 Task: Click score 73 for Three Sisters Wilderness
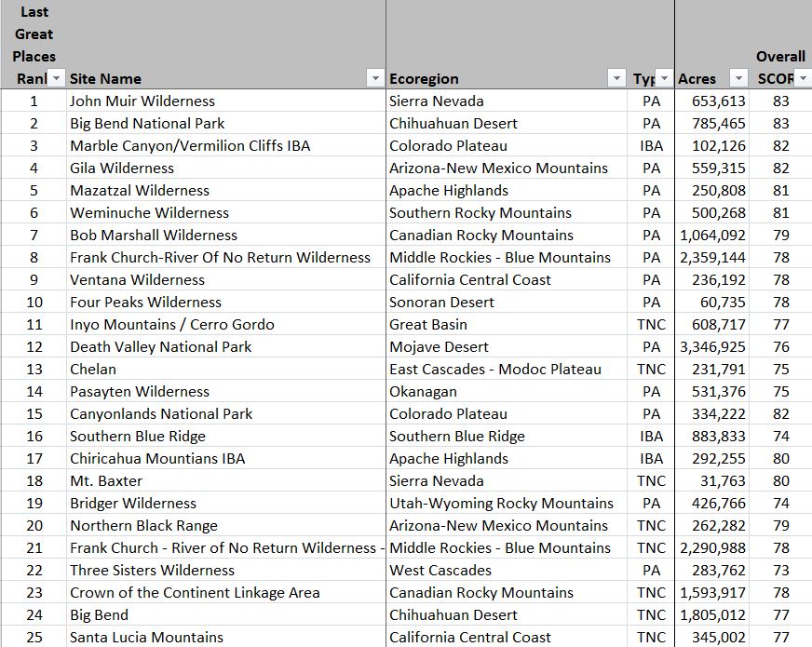[780, 570]
